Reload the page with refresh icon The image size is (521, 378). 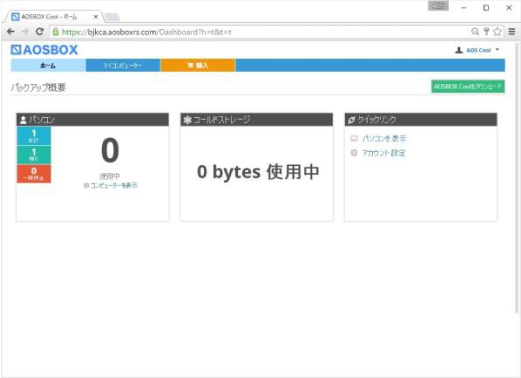(40, 32)
